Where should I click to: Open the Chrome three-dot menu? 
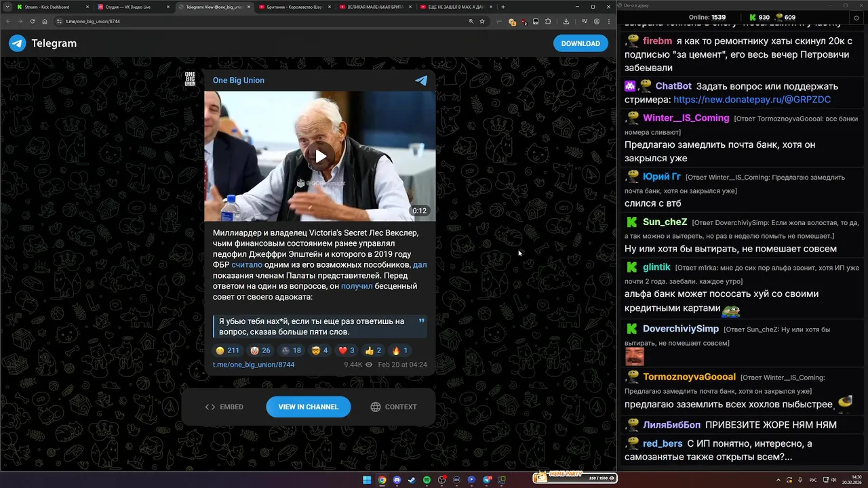click(609, 21)
